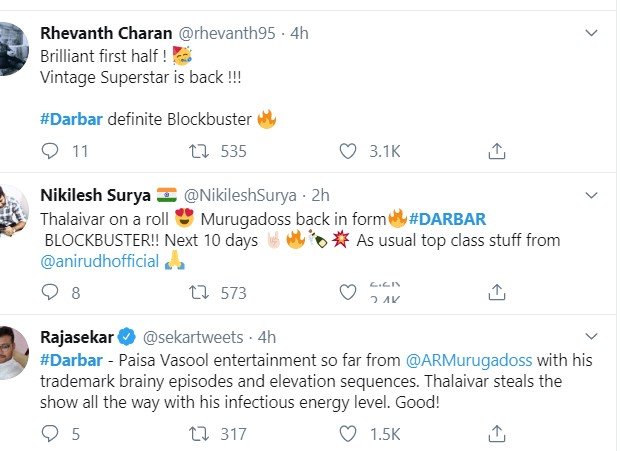620x451 pixels.
Task: Share Rhevanth Charan's tweet
Action: pyautogui.click(x=496, y=151)
